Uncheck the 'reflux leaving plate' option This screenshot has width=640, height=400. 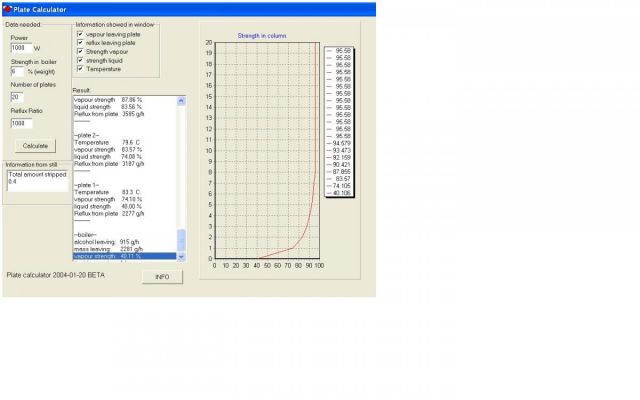tap(81, 42)
